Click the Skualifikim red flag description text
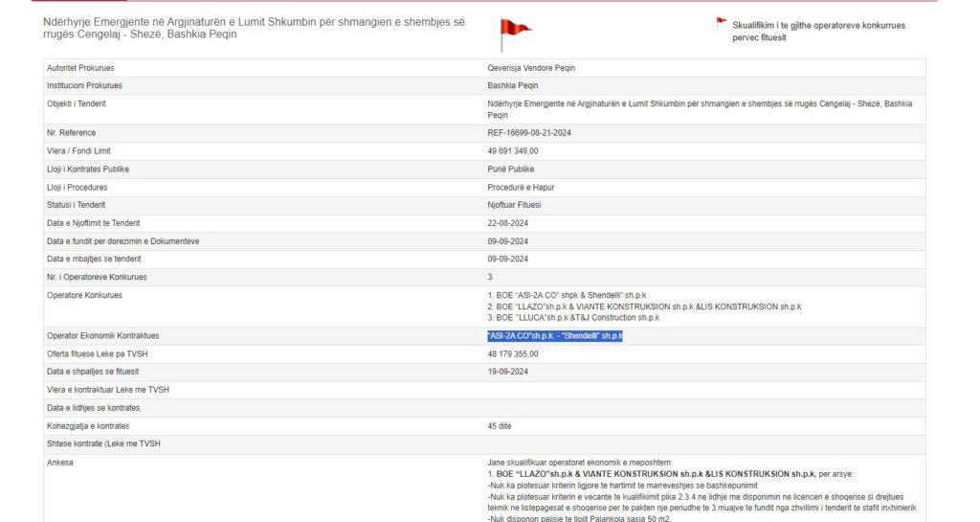980x522 pixels. point(818,31)
